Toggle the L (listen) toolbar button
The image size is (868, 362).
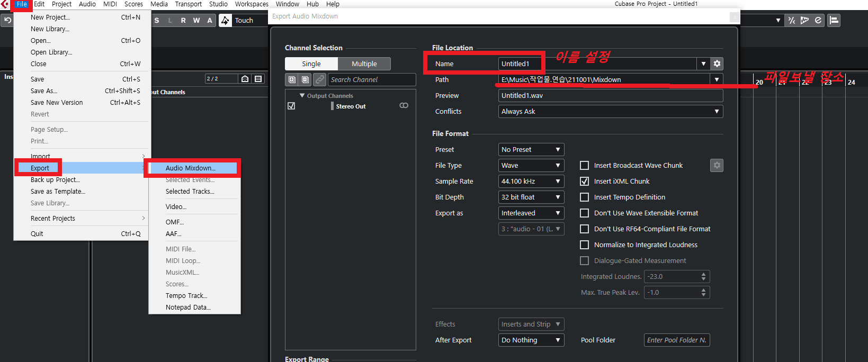[170, 20]
